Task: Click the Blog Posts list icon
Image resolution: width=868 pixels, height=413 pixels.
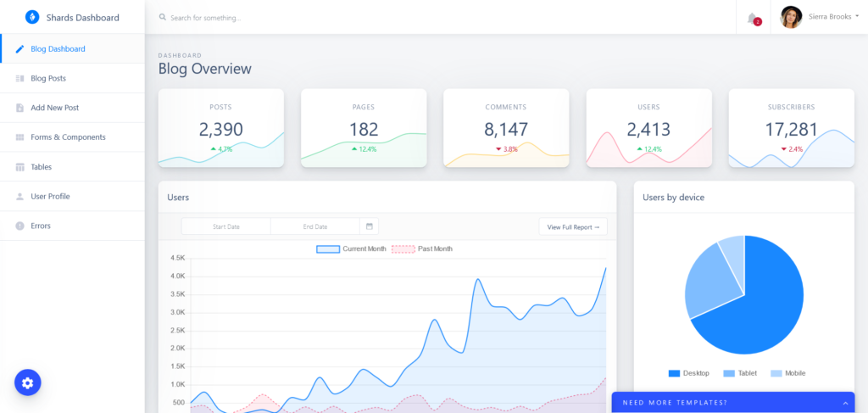Action: click(x=20, y=79)
